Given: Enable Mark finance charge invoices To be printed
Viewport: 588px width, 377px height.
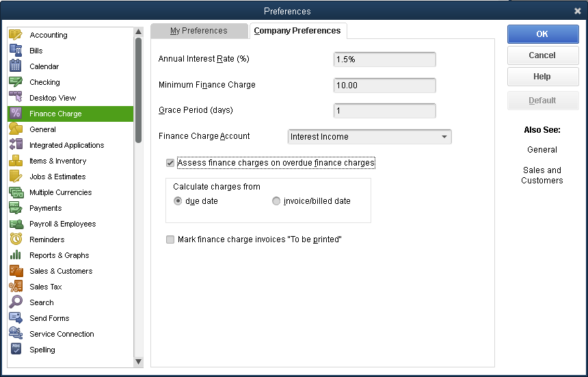Looking at the screenshot, I should [x=170, y=239].
